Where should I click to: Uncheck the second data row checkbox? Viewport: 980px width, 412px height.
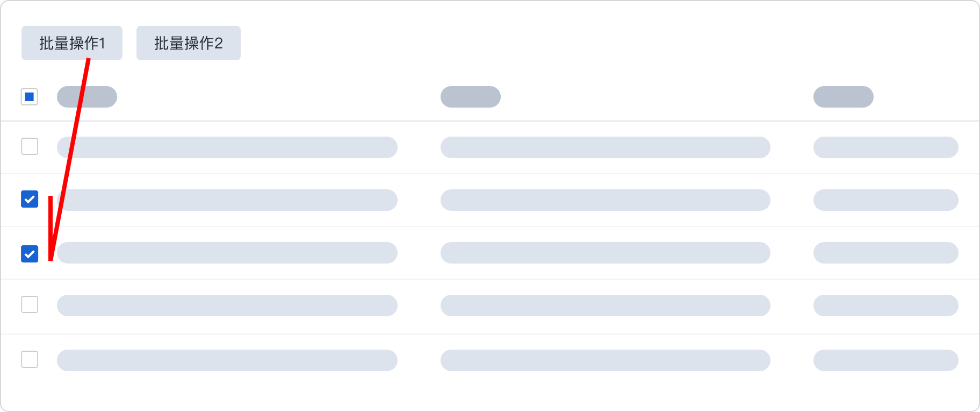[x=30, y=199]
